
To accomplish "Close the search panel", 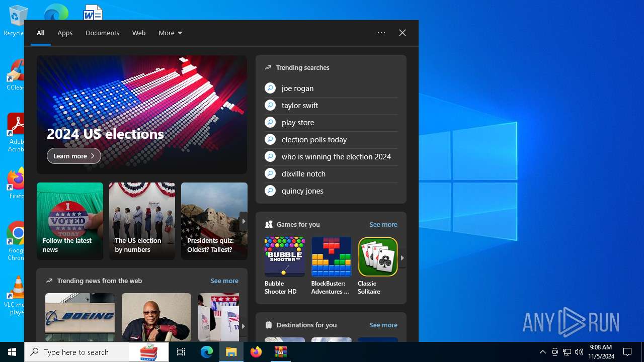I will pos(403,33).
